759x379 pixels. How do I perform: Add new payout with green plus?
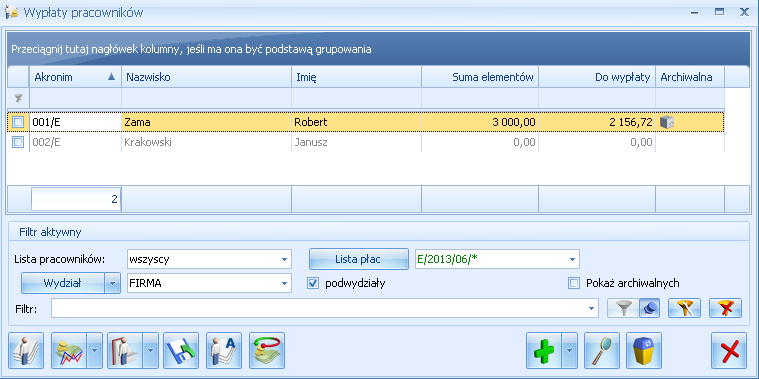coord(544,350)
